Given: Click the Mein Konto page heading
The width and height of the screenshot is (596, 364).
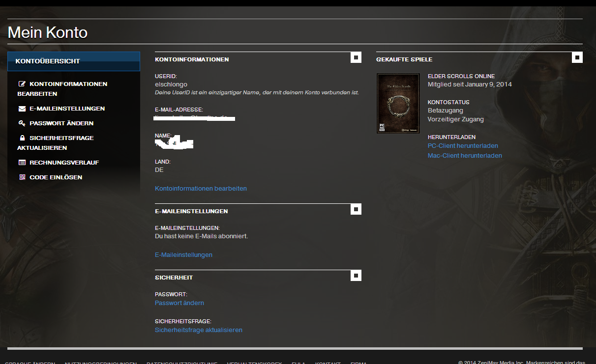Looking at the screenshot, I should click(x=48, y=32).
